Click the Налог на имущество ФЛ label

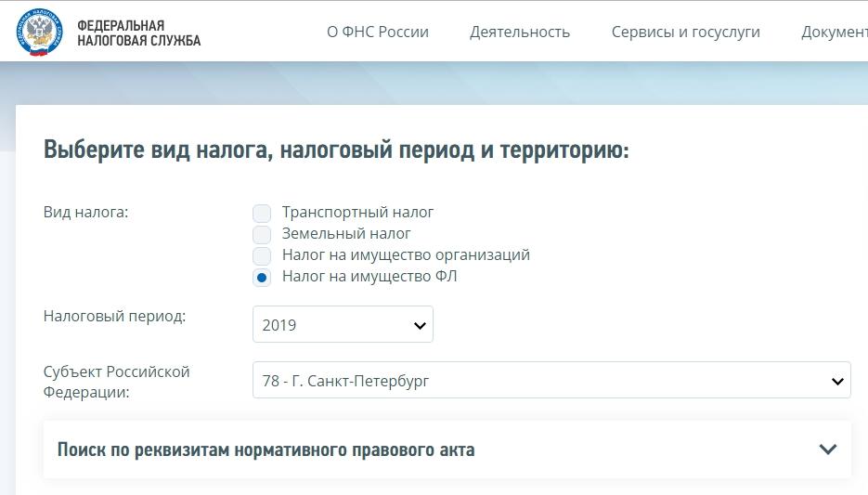pyautogui.click(x=369, y=276)
